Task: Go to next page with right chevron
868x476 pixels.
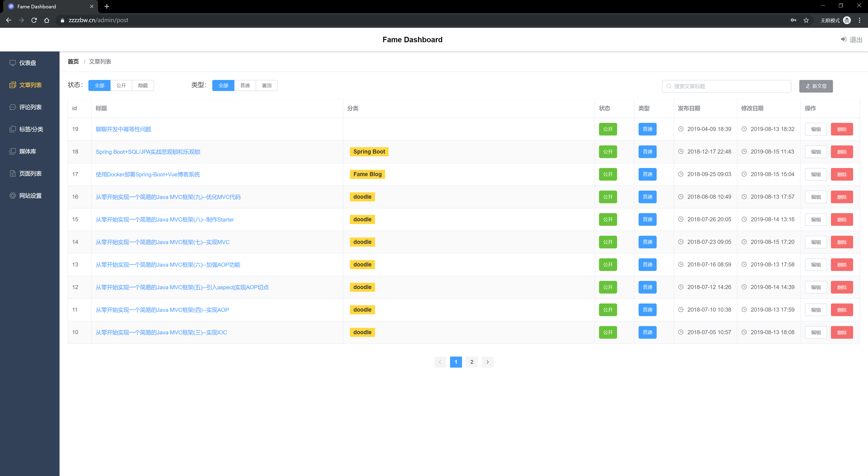Action: [x=487, y=362]
